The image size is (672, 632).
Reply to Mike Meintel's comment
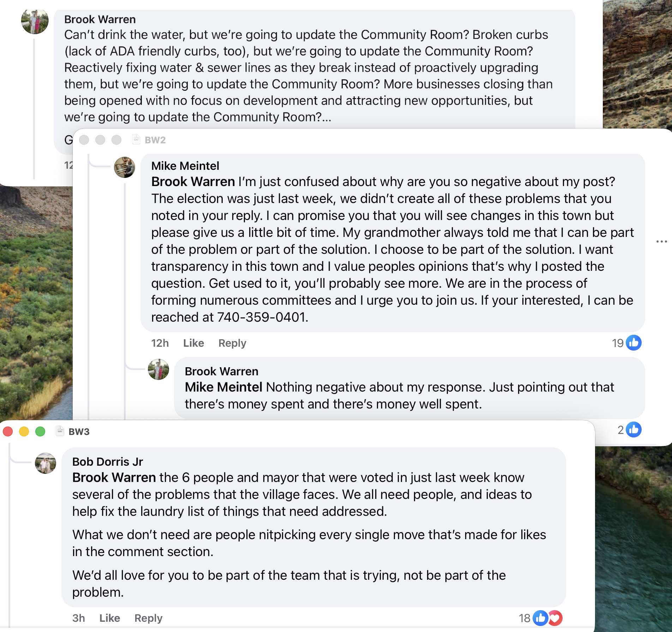232,343
